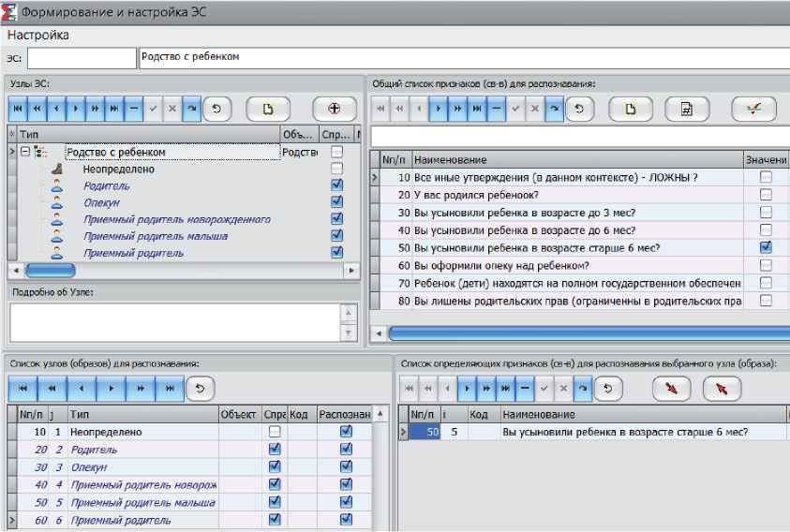Click the new document icon in Узлы ЭС toolbar

point(267,109)
